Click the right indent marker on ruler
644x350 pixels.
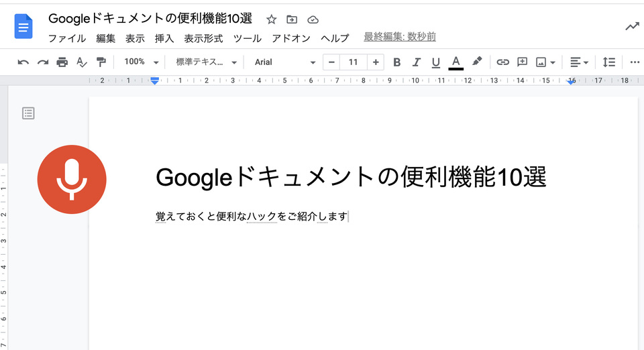click(x=571, y=82)
